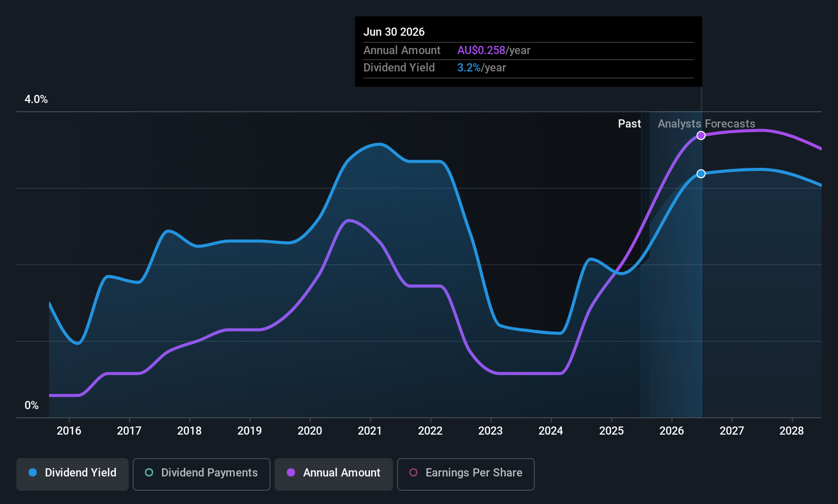Click the 2020 x-axis label
This screenshot has height=504, width=838.
coord(310,431)
